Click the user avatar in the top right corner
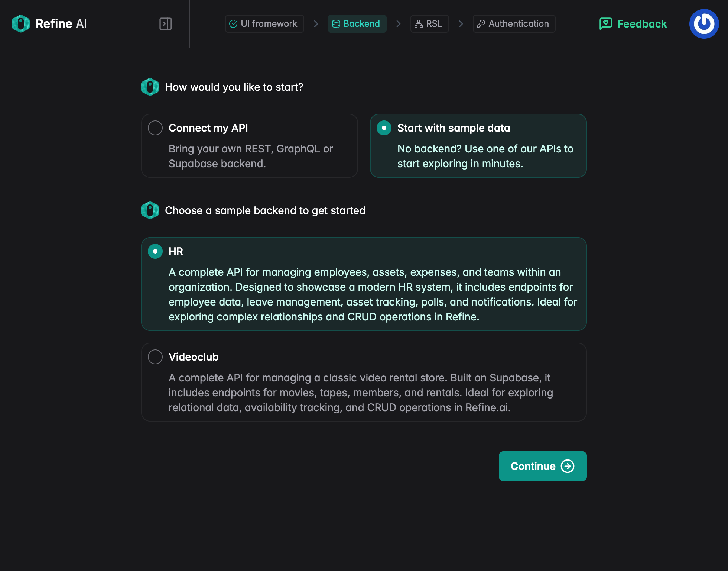The width and height of the screenshot is (728, 571). [704, 23]
